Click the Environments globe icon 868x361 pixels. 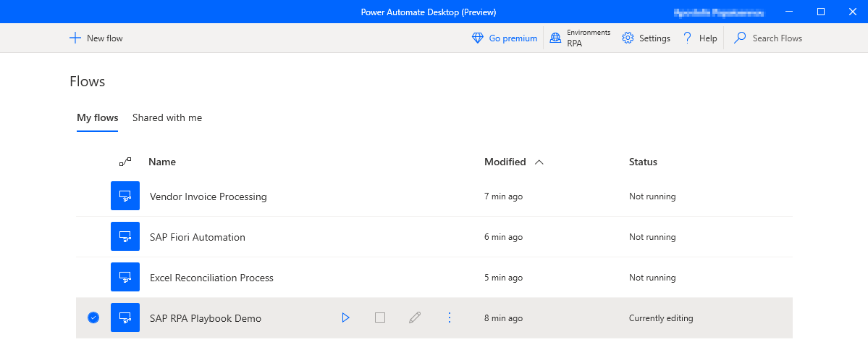555,38
